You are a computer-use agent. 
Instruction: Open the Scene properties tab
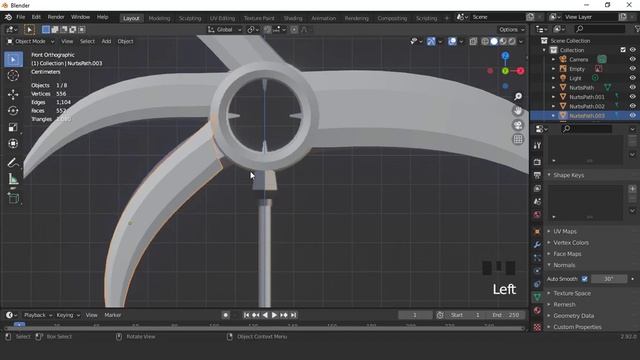click(537, 201)
